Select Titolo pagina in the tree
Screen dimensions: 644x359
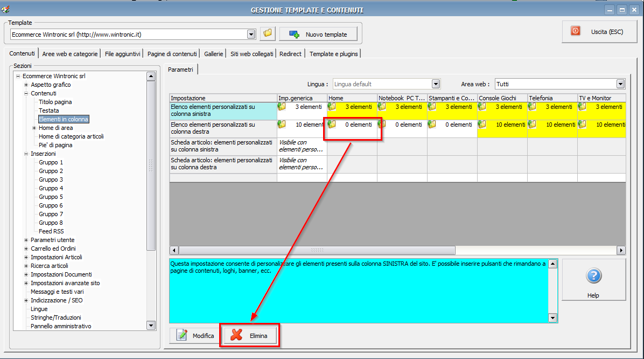click(x=55, y=102)
